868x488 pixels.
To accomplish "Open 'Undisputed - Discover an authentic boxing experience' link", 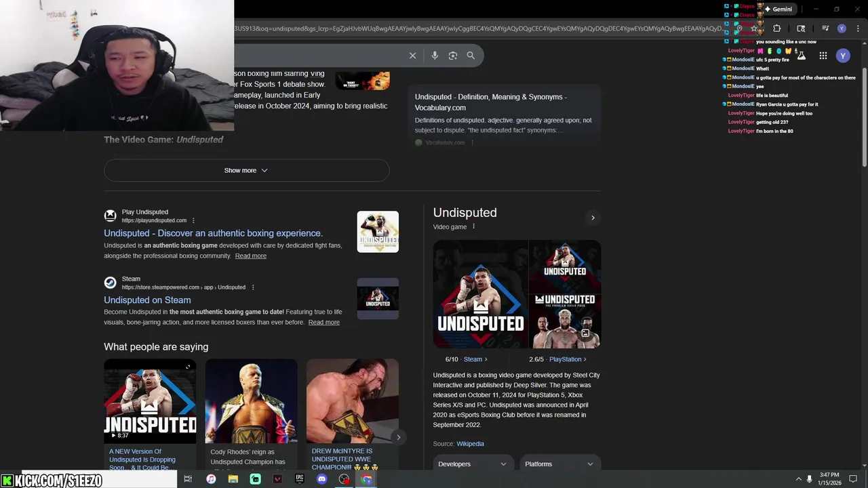I will click(x=213, y=233).
